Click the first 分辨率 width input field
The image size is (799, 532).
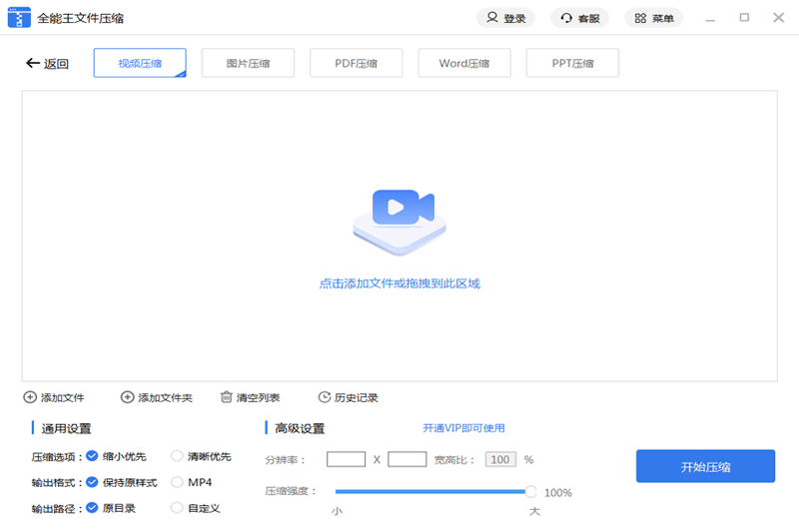346,459
